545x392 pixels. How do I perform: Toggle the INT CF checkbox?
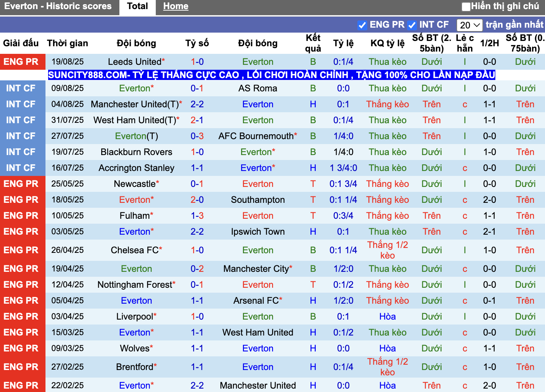pyautogui.click(x=412, y=25)
